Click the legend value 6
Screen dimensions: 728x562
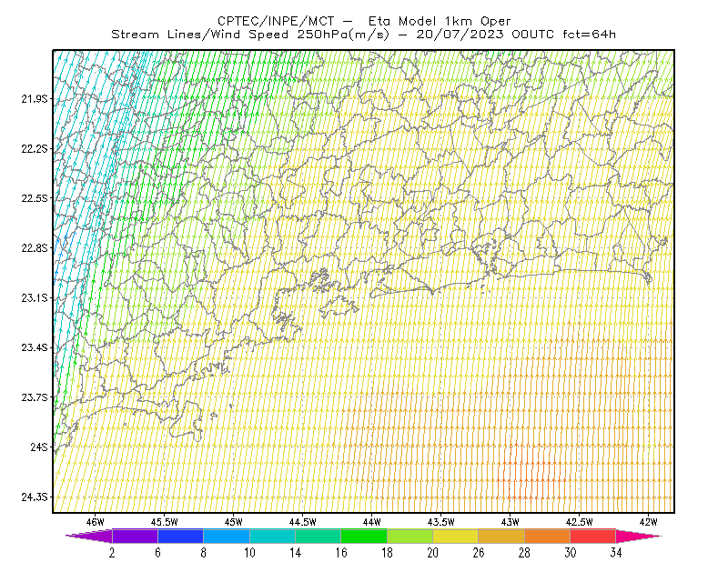[x=157, y=553]
